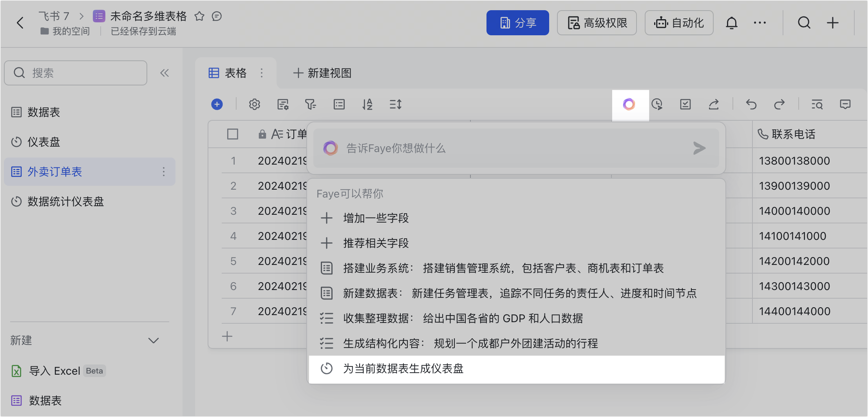Open the comment bubble beside the title
The height and width of the screenshot is (417, 868).
tap(217, 16)
